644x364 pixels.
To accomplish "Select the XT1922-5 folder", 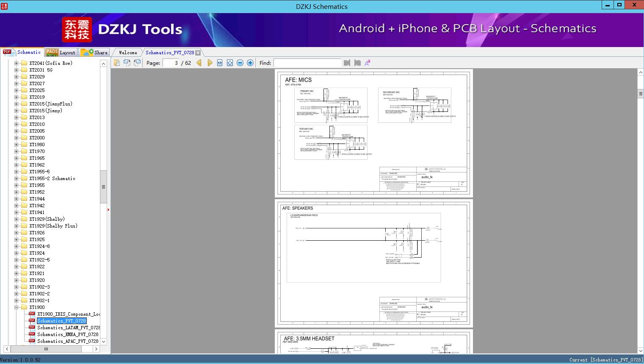I will [39, 260].
